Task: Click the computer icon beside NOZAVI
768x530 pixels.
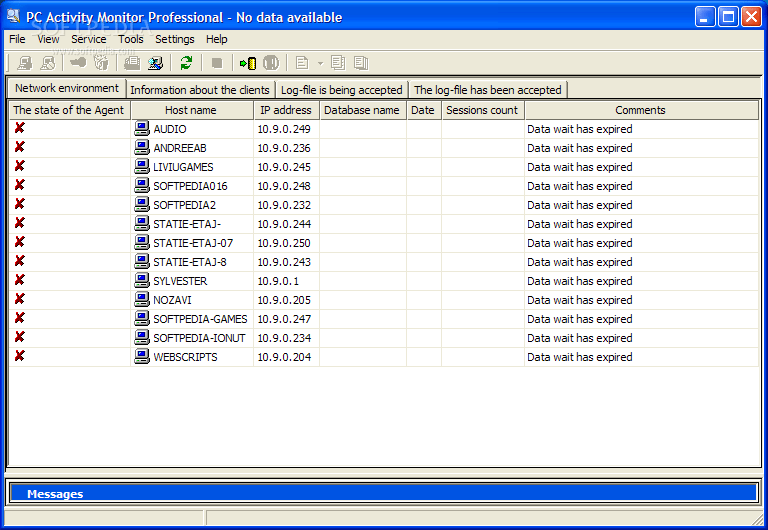Action: (142, 299)
